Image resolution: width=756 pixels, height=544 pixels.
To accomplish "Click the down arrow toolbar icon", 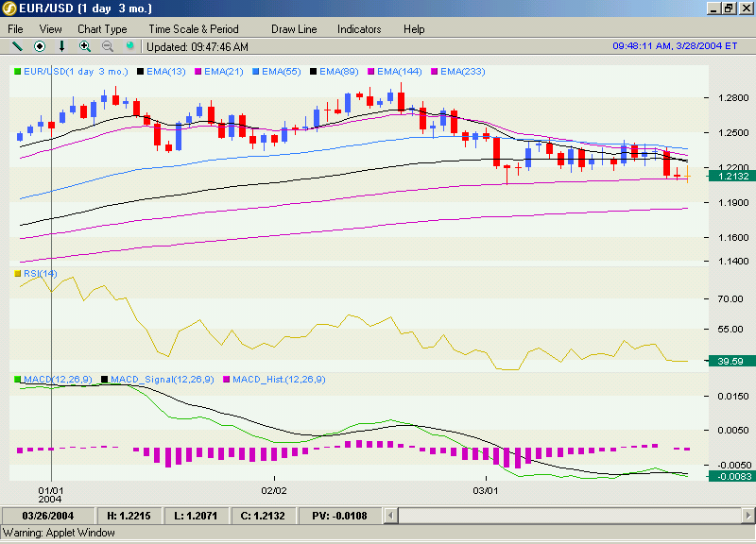I will [x=62, y=46].
